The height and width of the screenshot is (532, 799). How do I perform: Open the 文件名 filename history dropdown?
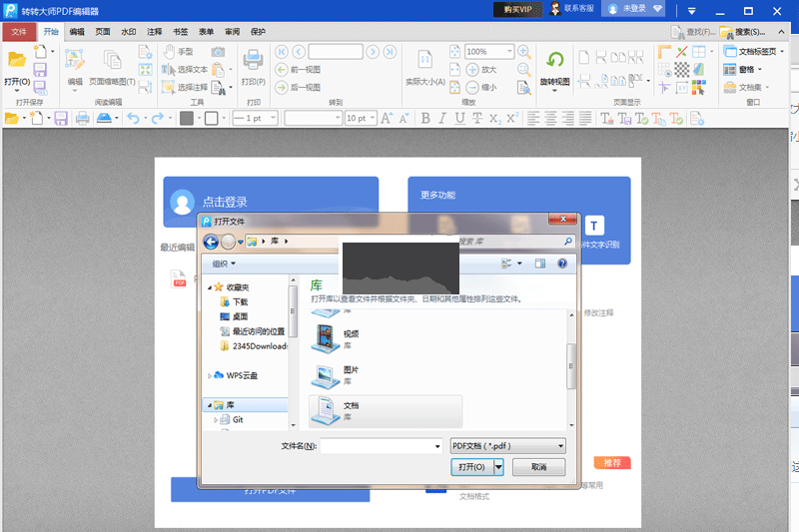437,446
